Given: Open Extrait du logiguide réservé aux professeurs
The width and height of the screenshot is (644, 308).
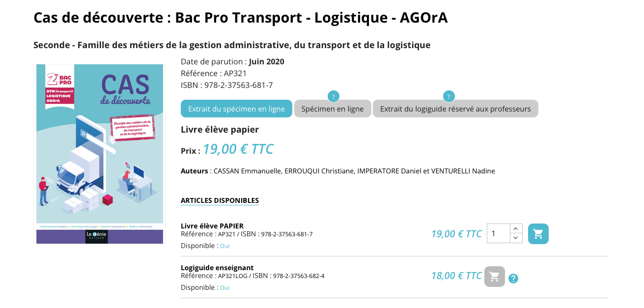Looking at the screenshot, I should (x=455, y=109).
